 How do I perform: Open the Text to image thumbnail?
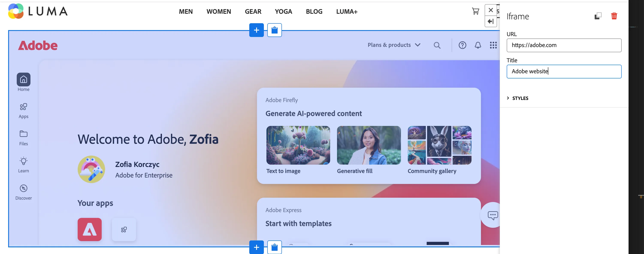coord(298,145)
